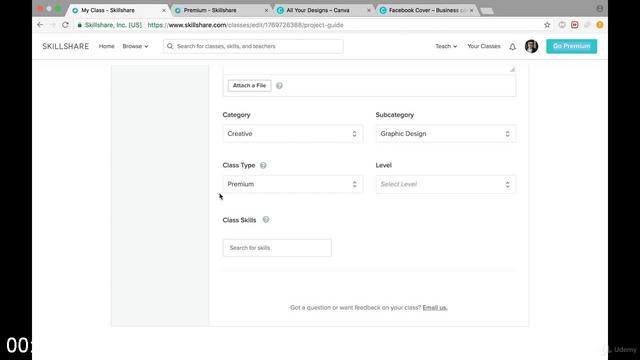Close the Premium - Skillshare tab
Image resolution: width=640 pixels, height=360 pixels.
[x=267, y=10]
